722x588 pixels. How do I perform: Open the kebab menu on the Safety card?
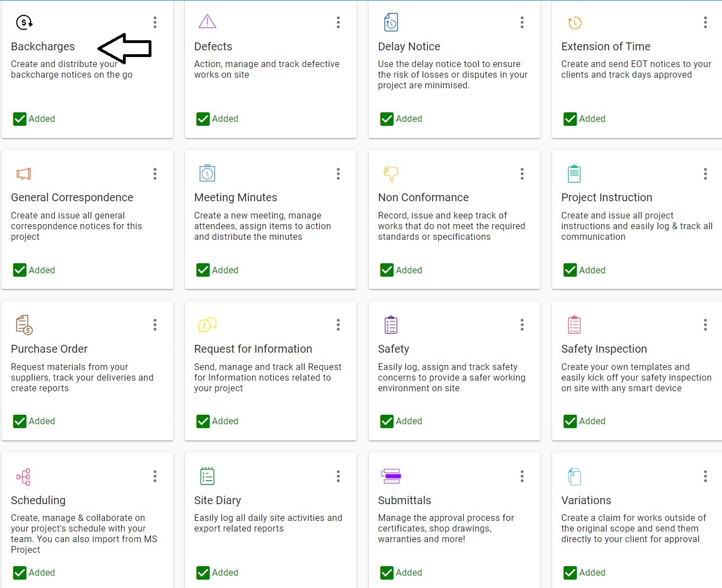pyautogui.click(x=522, y=325)
